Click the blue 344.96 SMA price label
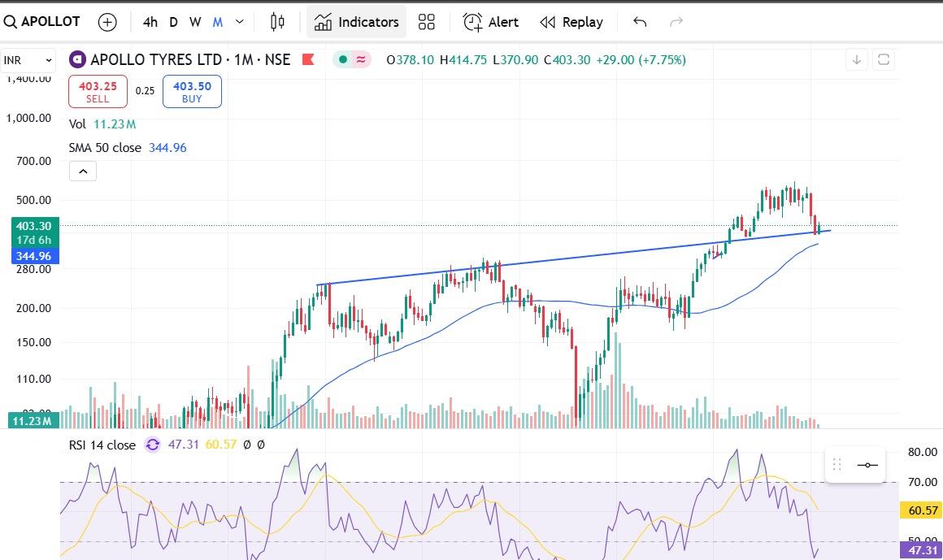The image size is (943, 560). [34, 256]
